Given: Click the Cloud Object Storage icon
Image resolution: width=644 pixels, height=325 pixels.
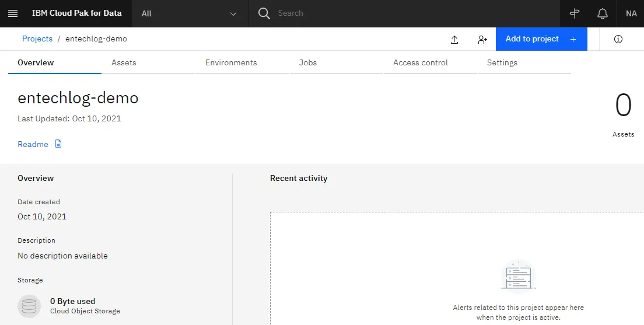Looking at the screenshot, I should [x=29, y=306].
